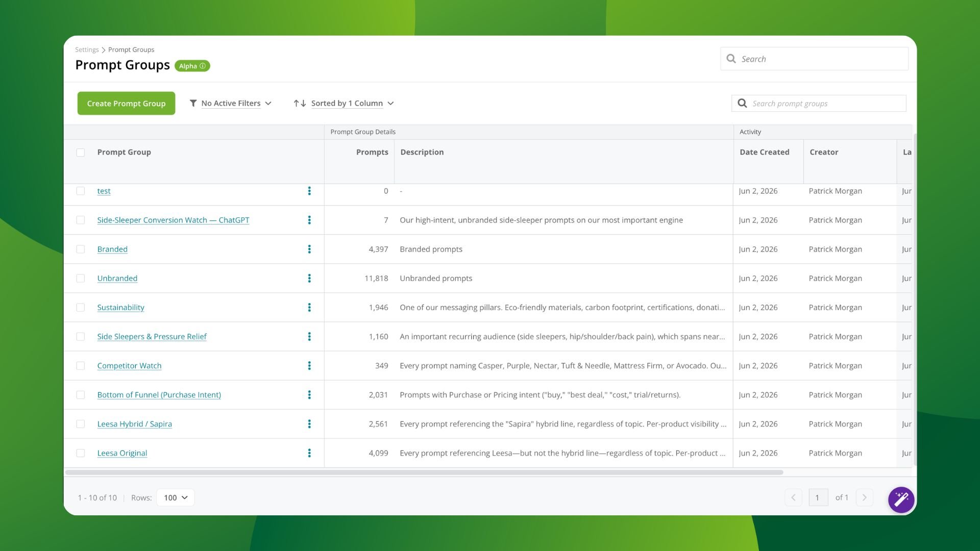The image size is (980, 551).
Task: Toggle the select-all checkbox in the header
Action: pyautogui.click(x=81, y=153)
